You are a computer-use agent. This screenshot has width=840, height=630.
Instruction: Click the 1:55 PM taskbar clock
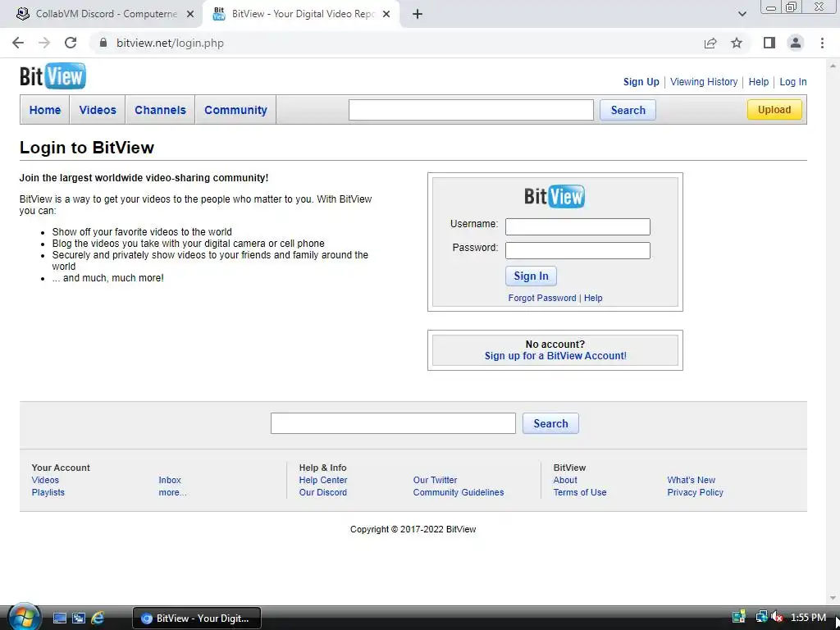(808, 618)
